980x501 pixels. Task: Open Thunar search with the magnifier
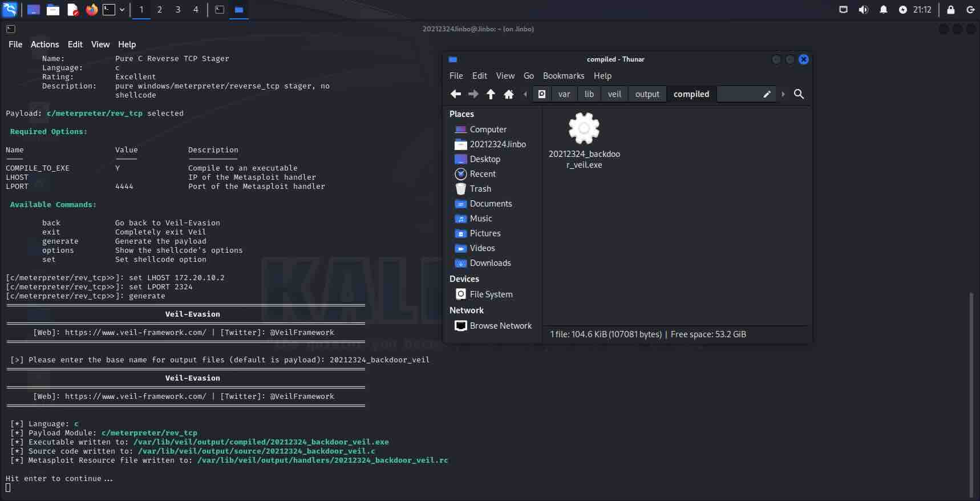point(799,94)
